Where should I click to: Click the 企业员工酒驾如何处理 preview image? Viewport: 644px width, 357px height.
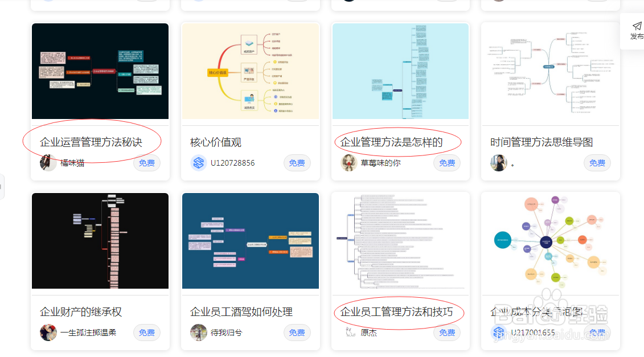click(250, 240)
